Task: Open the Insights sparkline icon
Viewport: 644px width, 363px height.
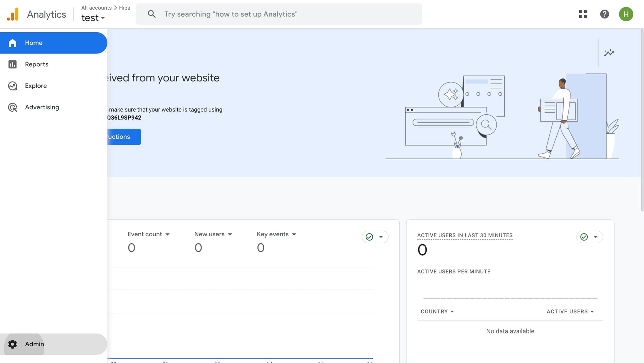Action: pyautogui.click(x=609, y=53)
